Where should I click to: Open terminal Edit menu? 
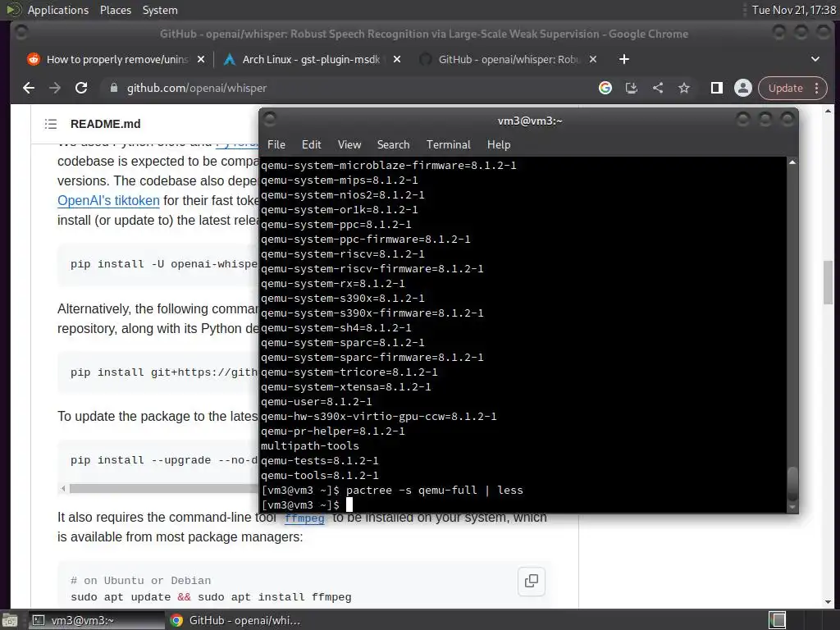[x=311, y=144]
